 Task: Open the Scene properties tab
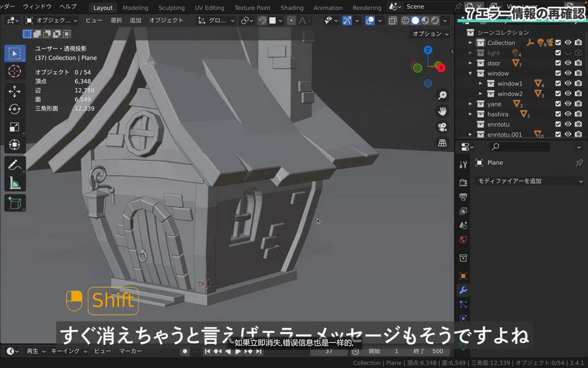[x=463, y=226]
